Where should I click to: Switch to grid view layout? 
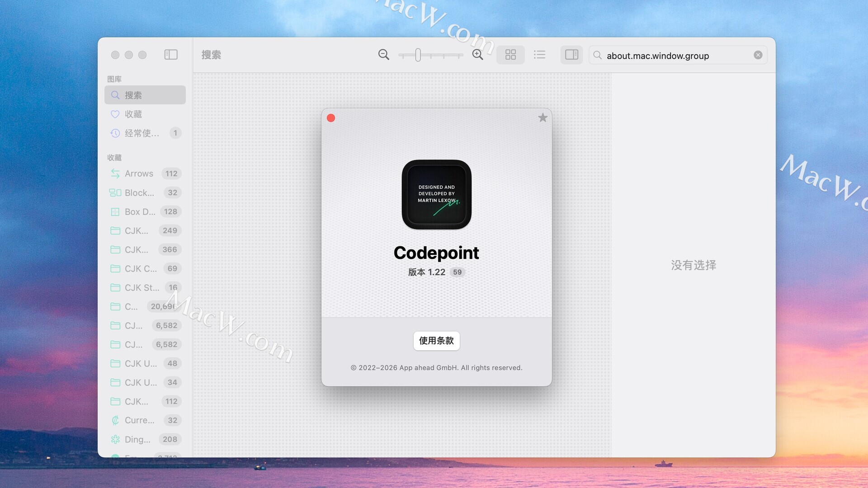pos(510,55)
